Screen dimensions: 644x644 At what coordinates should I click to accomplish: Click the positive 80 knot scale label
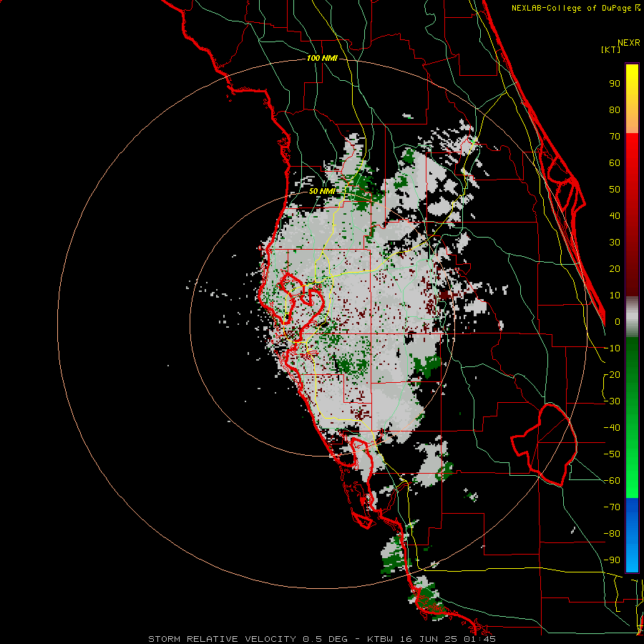coord(615,110)
